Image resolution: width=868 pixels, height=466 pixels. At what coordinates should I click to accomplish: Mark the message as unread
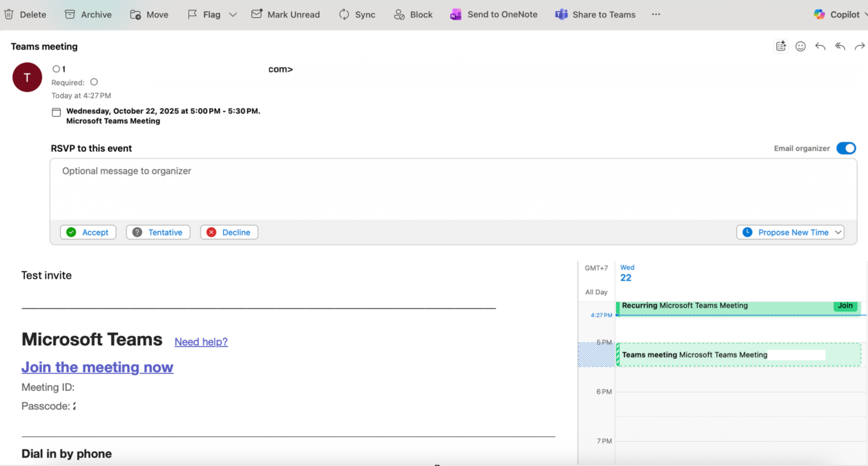(285, 14)
